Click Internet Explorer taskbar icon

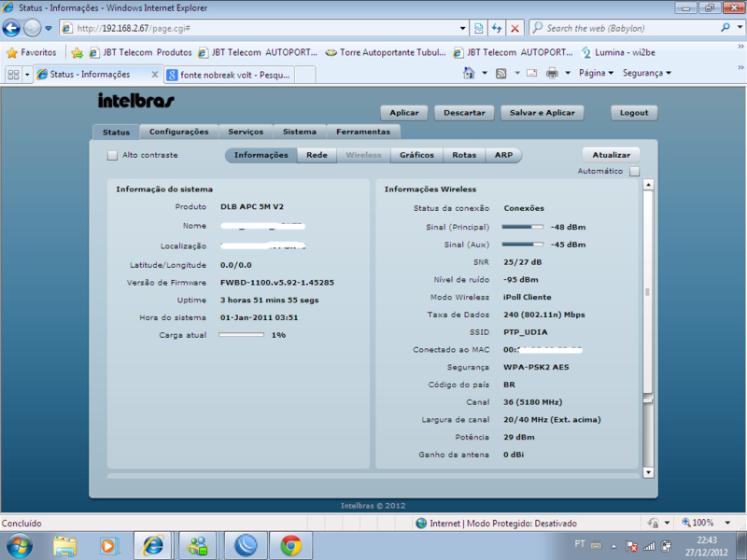click(153, 546)
